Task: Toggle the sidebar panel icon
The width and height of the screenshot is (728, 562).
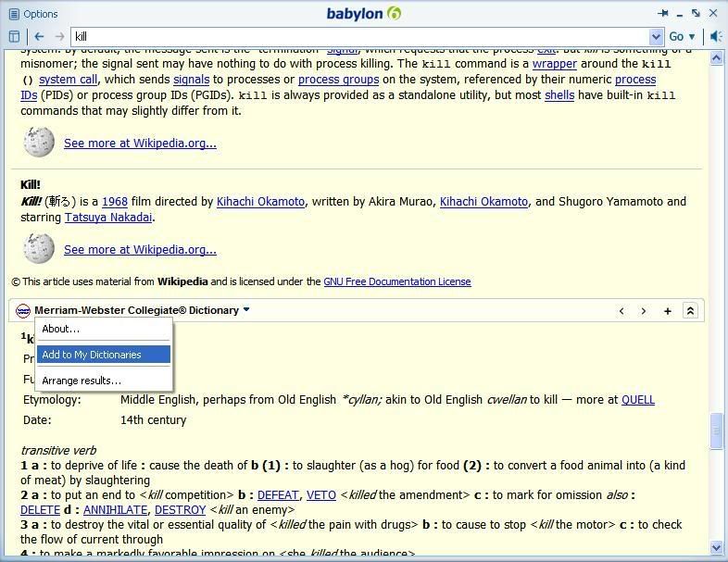Action: (15, 36)
